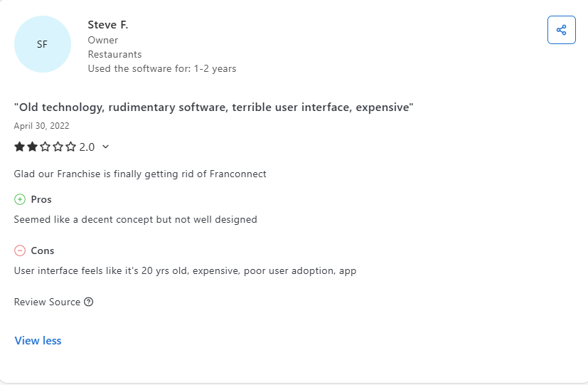Click the Pros heading label
This screenshot has width=588, height=385.
(x=41, y=200)
